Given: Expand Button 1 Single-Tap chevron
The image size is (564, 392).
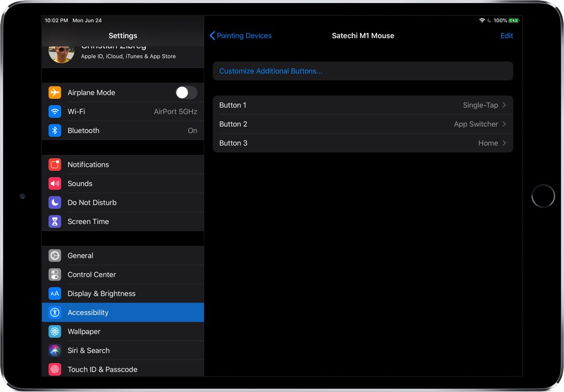Looking at the screenshot, I should pyautogui.click(x=504, y=105).
